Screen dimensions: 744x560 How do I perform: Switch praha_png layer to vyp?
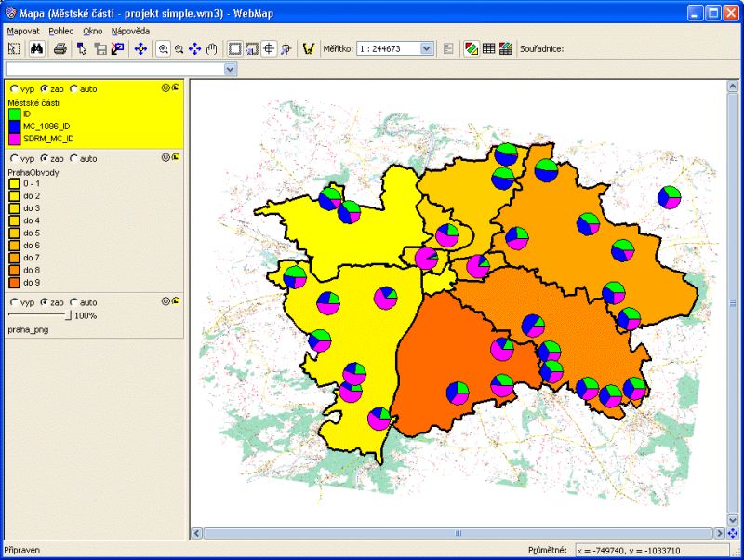coord(14,302)
